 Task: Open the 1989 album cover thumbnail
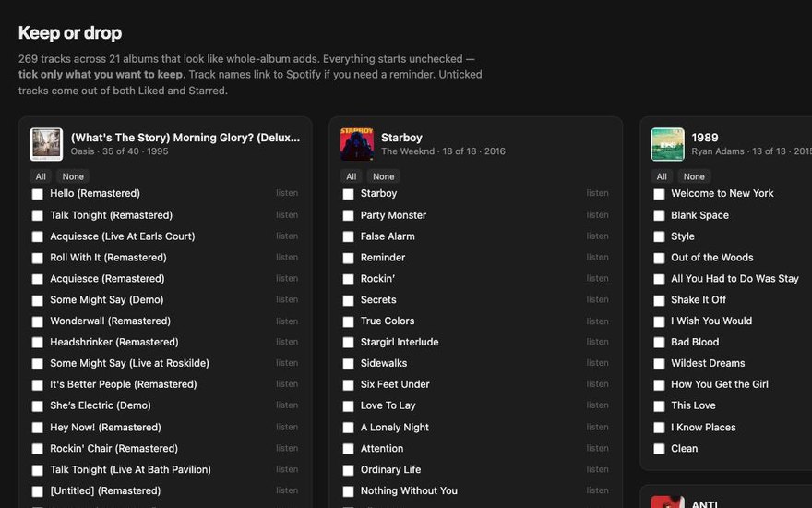[x=667, y=144]
